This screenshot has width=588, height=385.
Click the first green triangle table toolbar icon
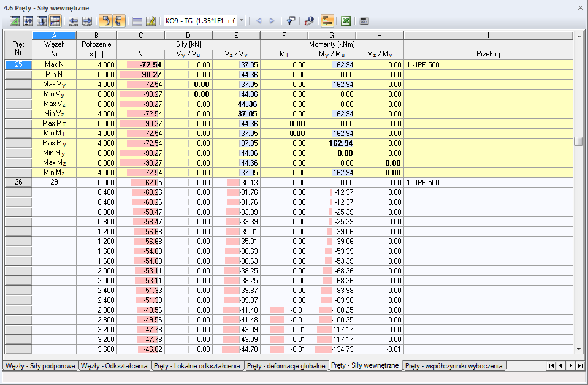click(15, 21)
